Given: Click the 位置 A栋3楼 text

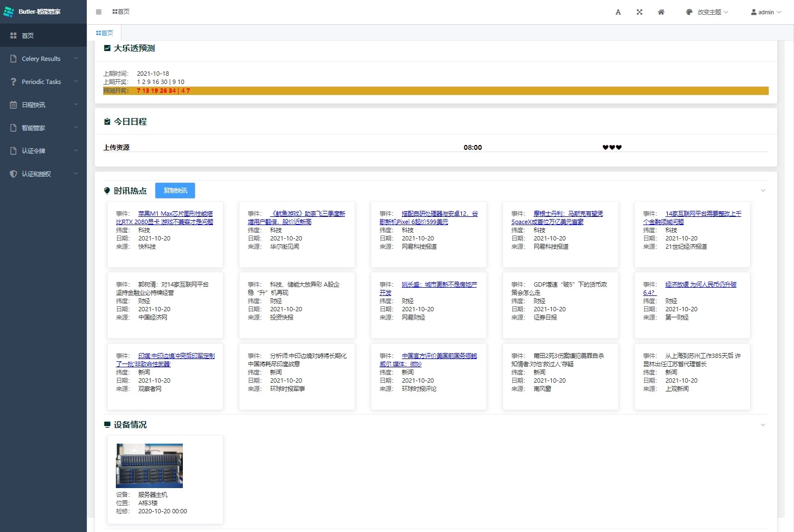Looking at the screenshot, I should [x=137, y=503].
